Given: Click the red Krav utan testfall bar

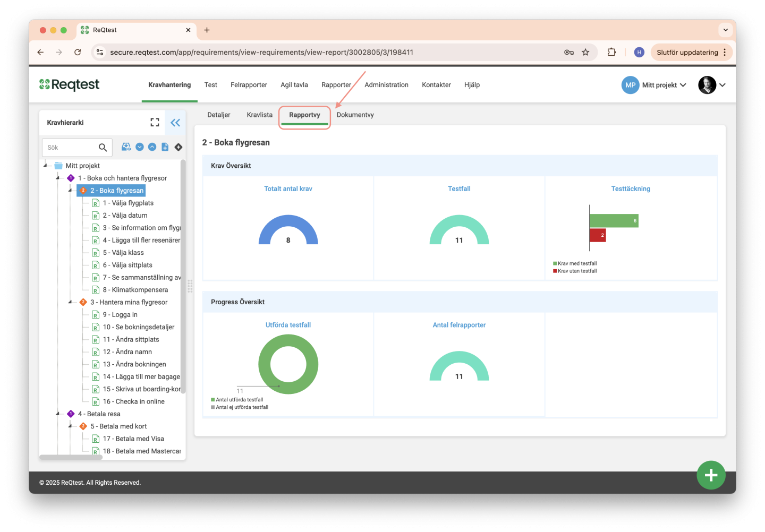Looking at the screenshot, I should click(598, 235).
